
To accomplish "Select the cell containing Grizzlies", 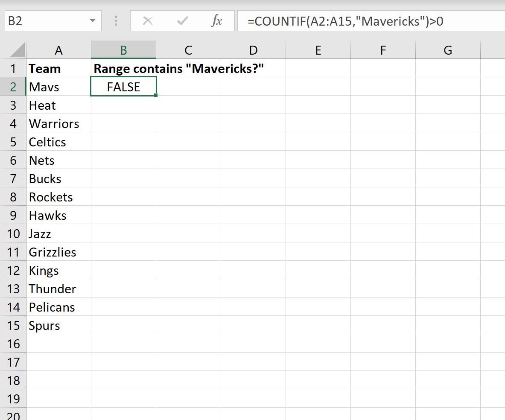I will point(58,252).
